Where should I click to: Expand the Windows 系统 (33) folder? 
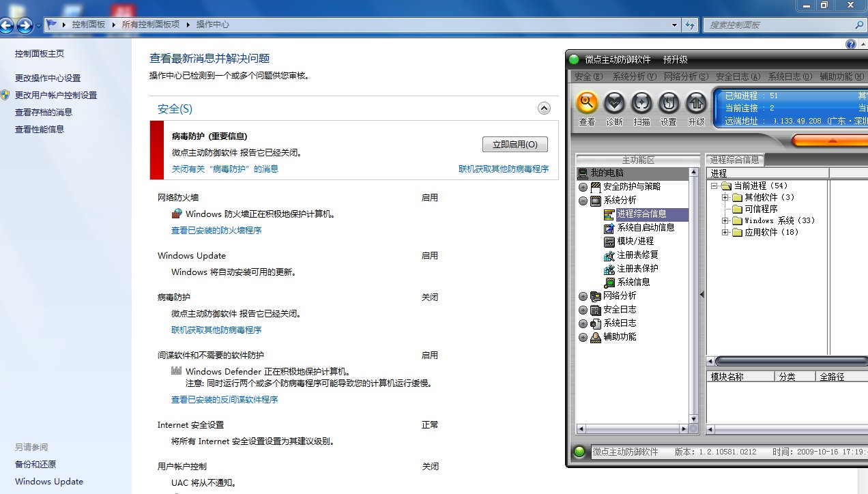point(725,221)
